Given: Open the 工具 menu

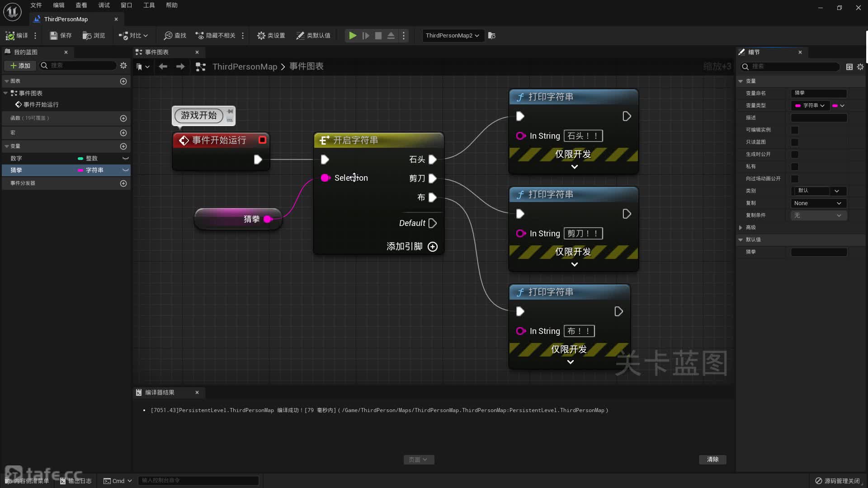Looking at the screenshot, I should tap(149, 5).
